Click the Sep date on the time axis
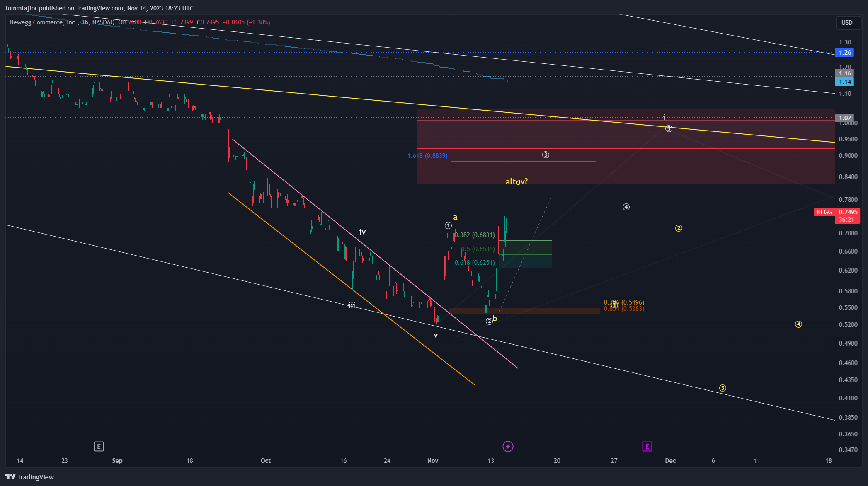Viewport: 868px width, 486px height. coord(117,461)
